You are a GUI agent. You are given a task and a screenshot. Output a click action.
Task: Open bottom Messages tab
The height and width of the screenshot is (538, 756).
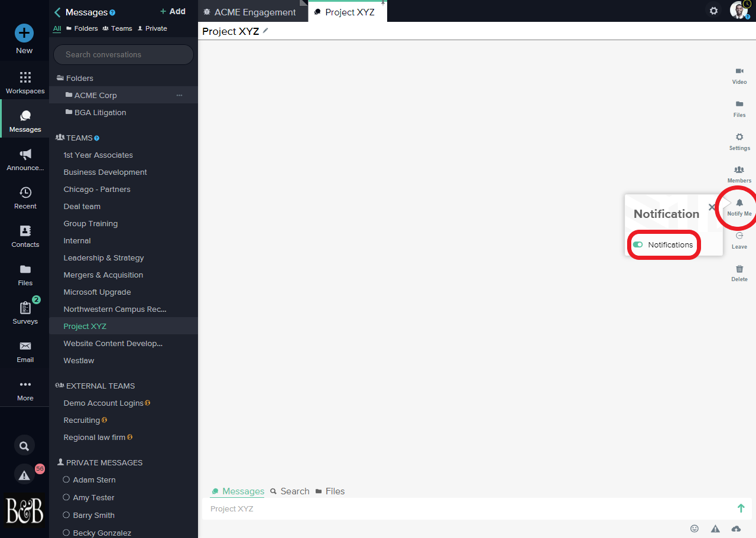click(238, 491)
